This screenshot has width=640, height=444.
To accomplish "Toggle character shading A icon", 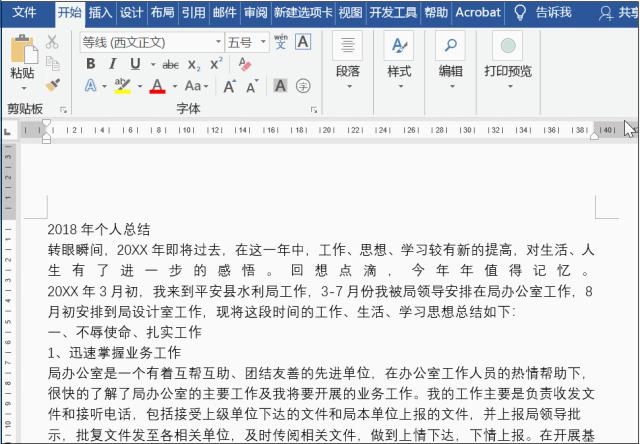I will tap(280, 86).
